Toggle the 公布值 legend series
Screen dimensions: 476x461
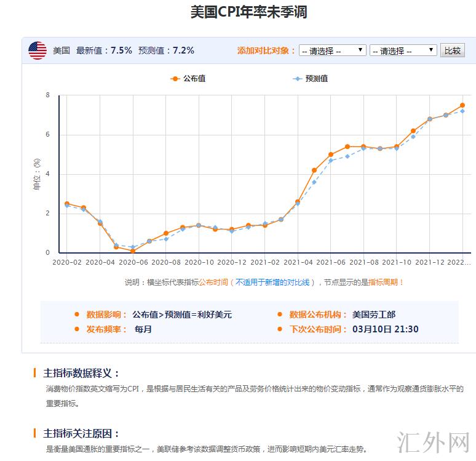[x=188, y=79]
